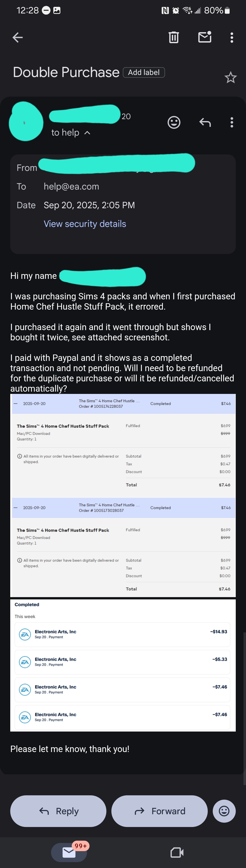Open message three-dot options menu
The image size is (246, 868).
(x=231, y=122)
